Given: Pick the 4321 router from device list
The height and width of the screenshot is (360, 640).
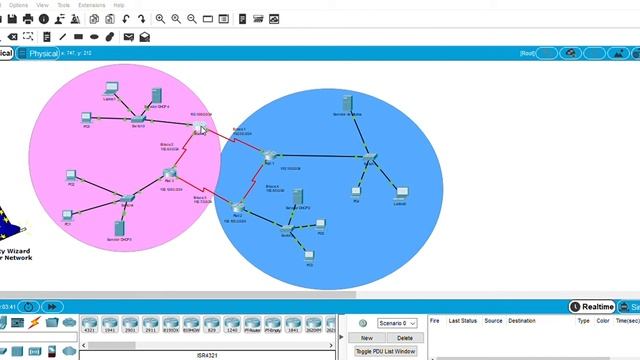Looking at the screenshot, I should coord(89,324).
